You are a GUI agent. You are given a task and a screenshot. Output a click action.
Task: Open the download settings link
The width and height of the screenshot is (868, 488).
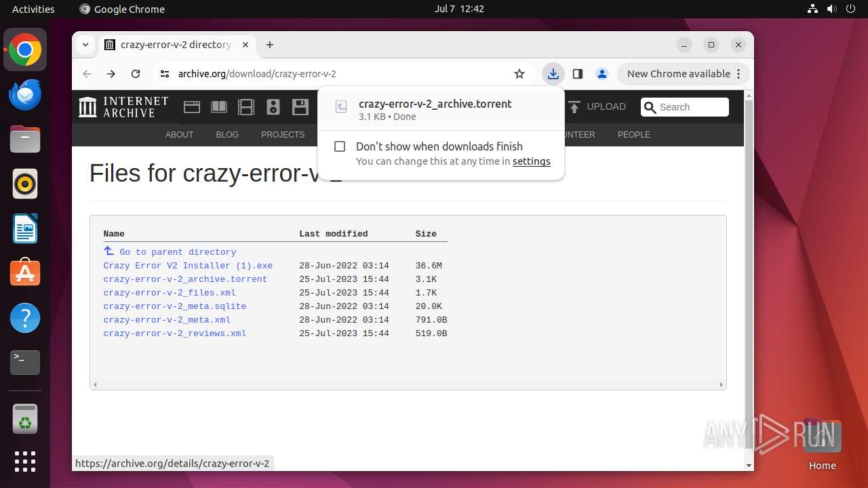pos(532,161)
